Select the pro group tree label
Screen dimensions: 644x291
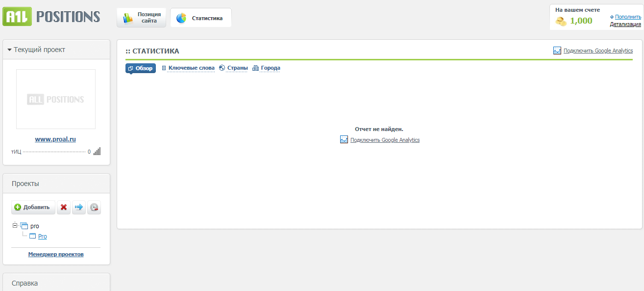35,226
